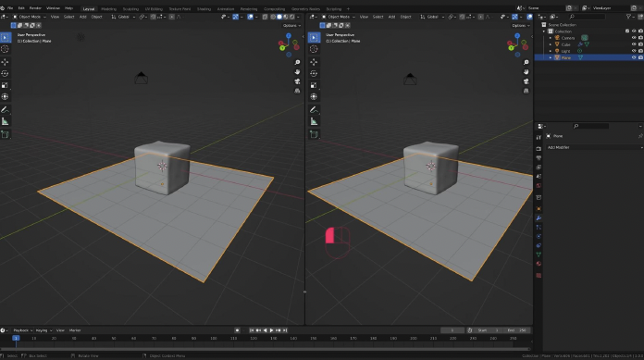Jump to the timeline start frame
The width and height of the screenshot is (644, 360).
[252, 330]
